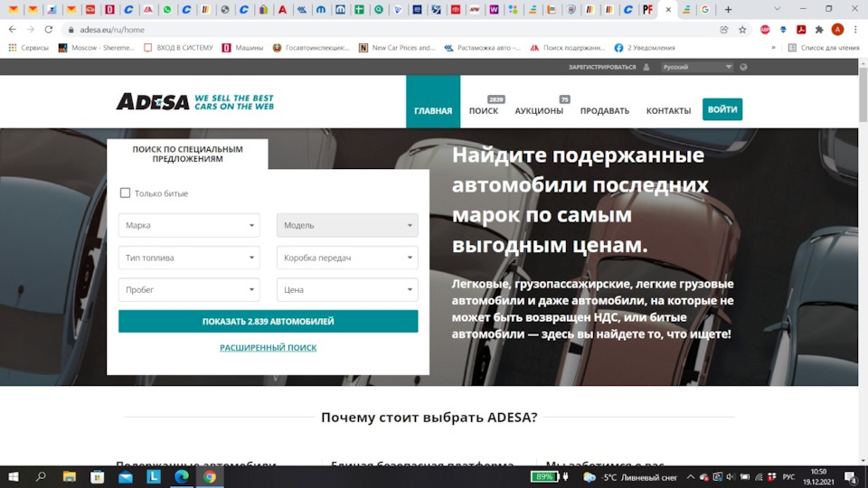The width and height of the screenshot is (868, 488).
Task: Click the browser back arrow
Action: tap(12, 29)
